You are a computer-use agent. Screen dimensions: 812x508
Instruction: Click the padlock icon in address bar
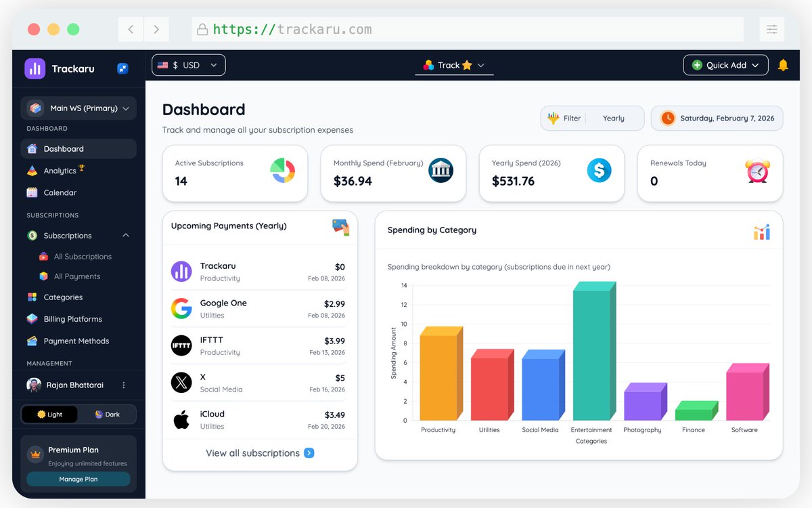pyautogui.click(x=202, y=30)
